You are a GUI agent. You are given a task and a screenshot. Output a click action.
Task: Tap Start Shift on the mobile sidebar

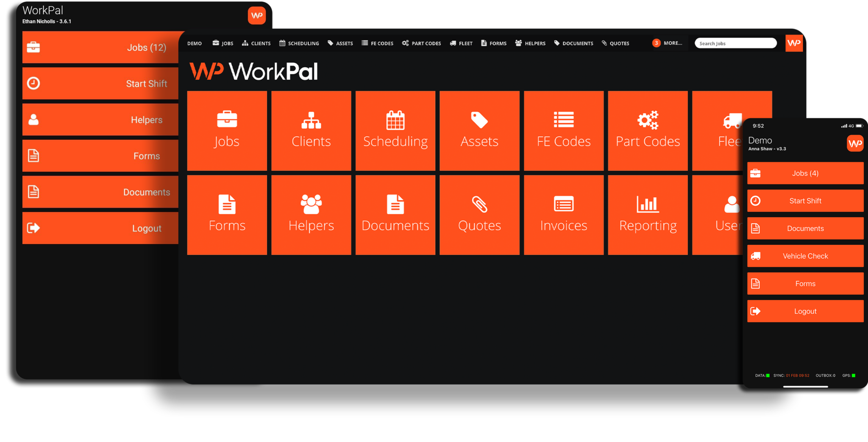point(805,201)
